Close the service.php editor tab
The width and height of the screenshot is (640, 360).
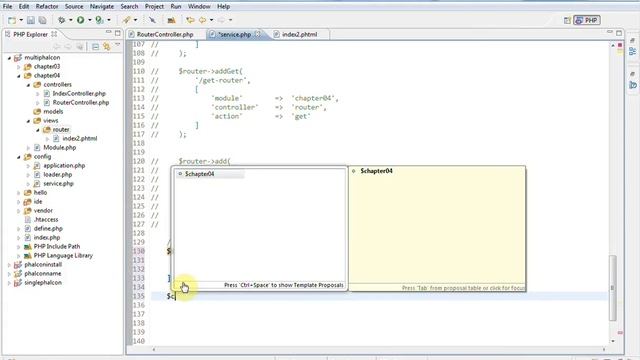coord(258,34)
